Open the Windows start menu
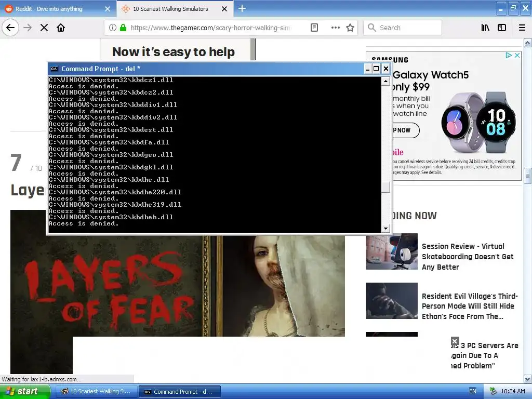The height and width of the screenshot is (399, 532). click(x=24, y=392)
